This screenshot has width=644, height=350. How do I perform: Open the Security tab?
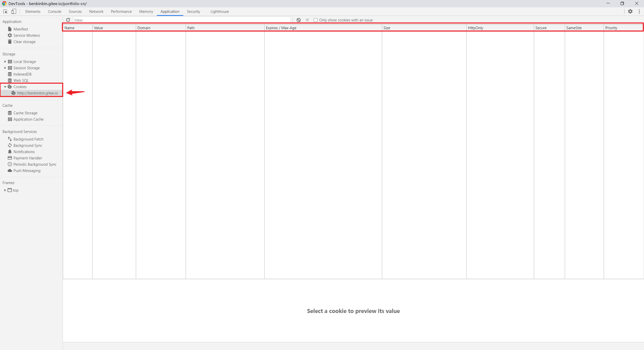pos(193,12)
